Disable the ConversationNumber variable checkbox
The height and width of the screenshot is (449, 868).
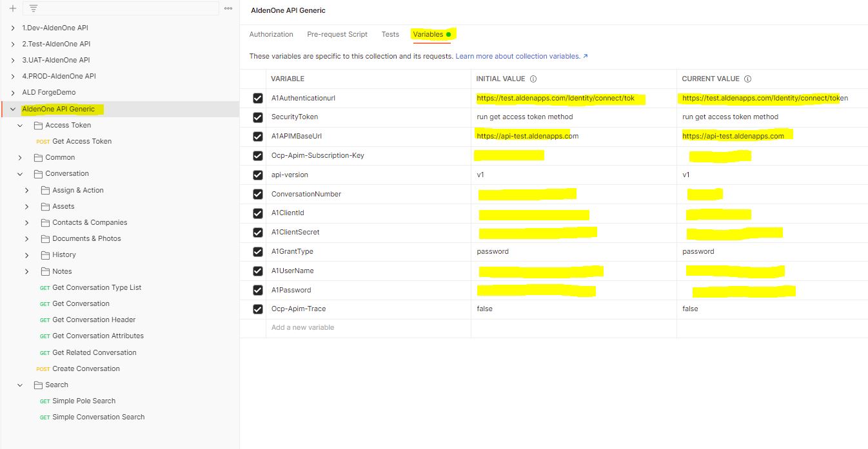point(258,194)
